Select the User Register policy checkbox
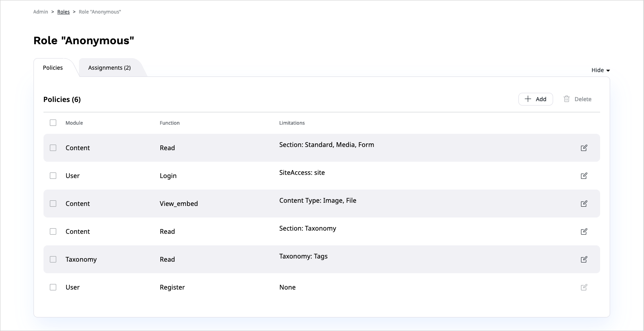 [53, 287]
